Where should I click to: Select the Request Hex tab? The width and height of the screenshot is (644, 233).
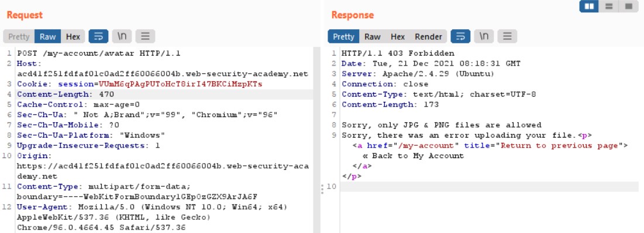click(x=73, y=36)
